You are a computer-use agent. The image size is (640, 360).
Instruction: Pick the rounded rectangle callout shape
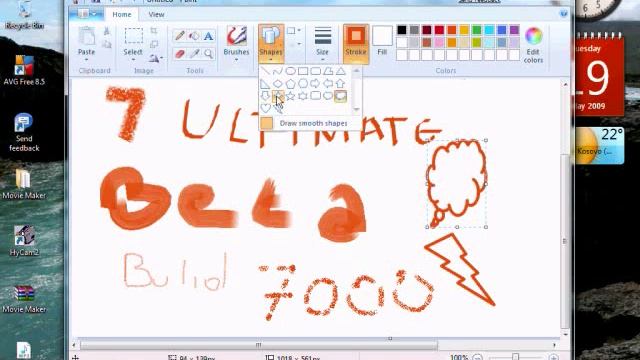tap(315, 96)
